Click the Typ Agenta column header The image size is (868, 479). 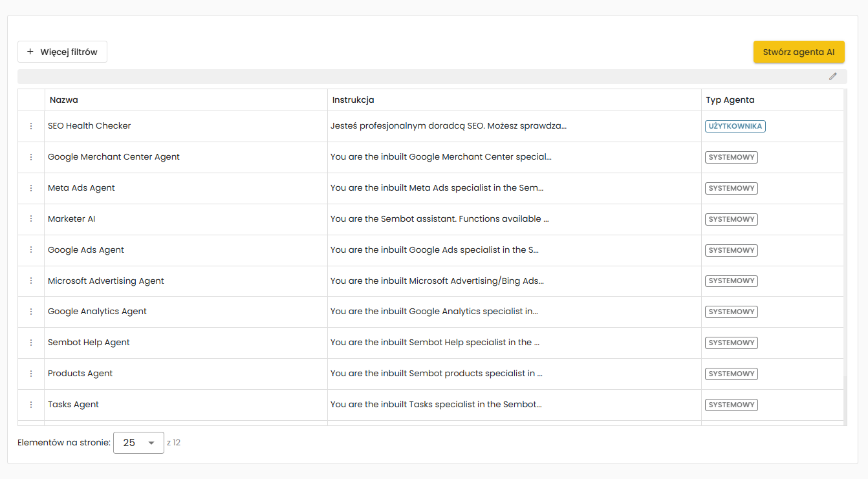point(730,100)
